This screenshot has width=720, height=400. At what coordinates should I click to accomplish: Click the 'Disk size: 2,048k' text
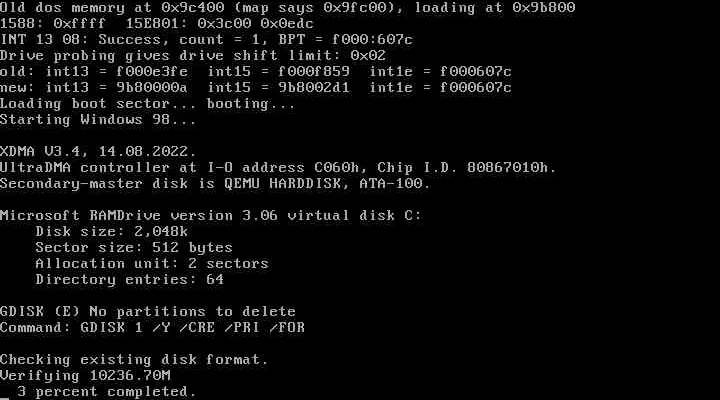pos(112,231)
